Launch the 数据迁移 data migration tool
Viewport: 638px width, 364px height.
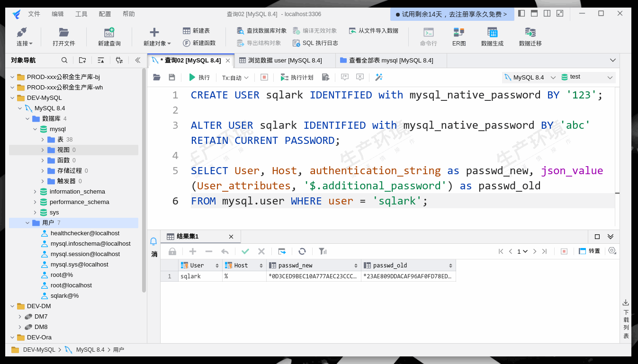tap(530, 37)
